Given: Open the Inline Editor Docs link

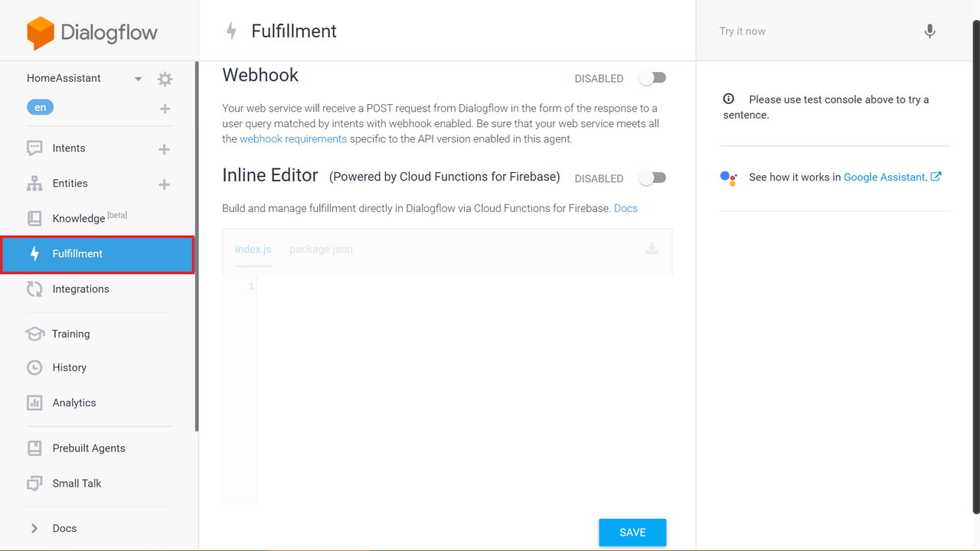Looking at the screenshot, I should [626, 208].
